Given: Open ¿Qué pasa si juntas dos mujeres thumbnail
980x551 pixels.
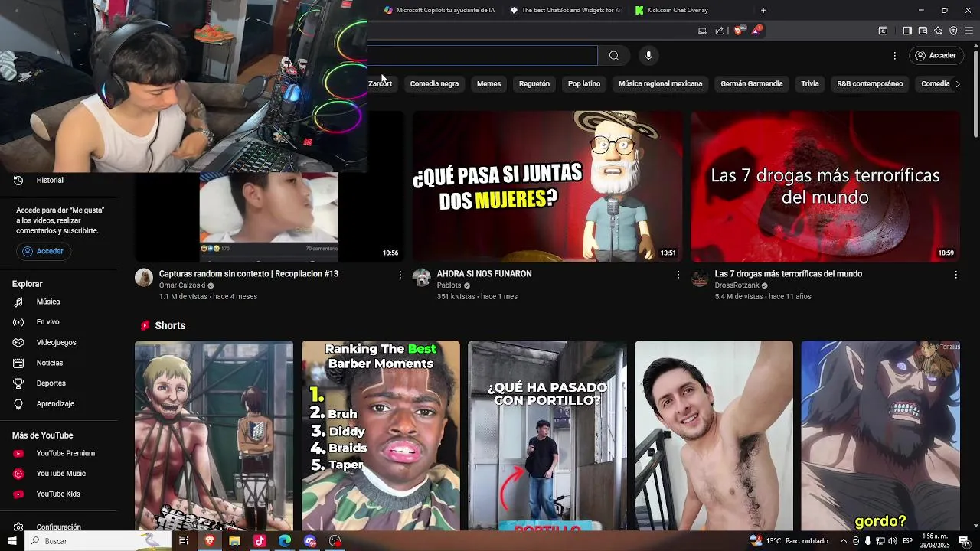Looking at the screenshot, I should pos(547,186).
